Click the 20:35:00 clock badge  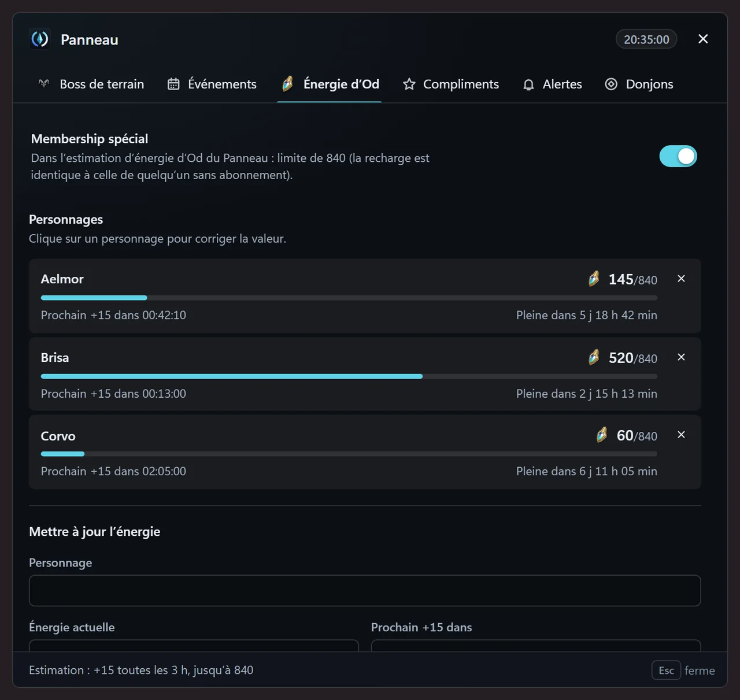tap(646, 39)
